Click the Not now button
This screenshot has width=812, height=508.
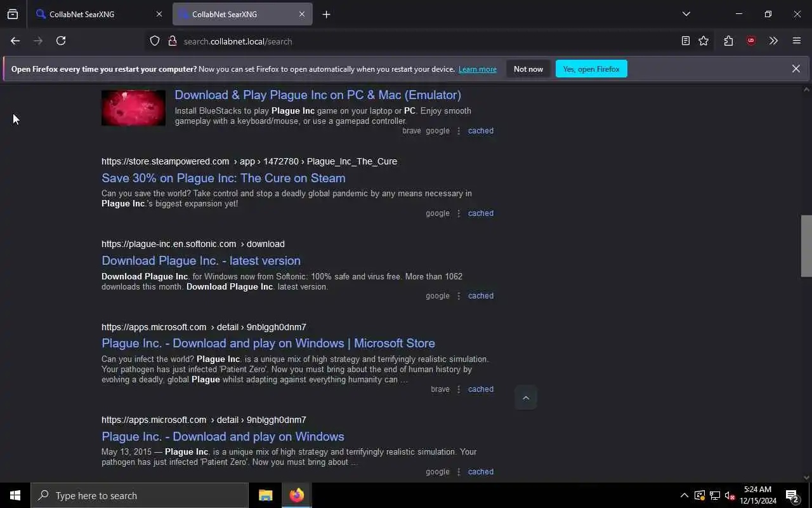tap(528, 69)
